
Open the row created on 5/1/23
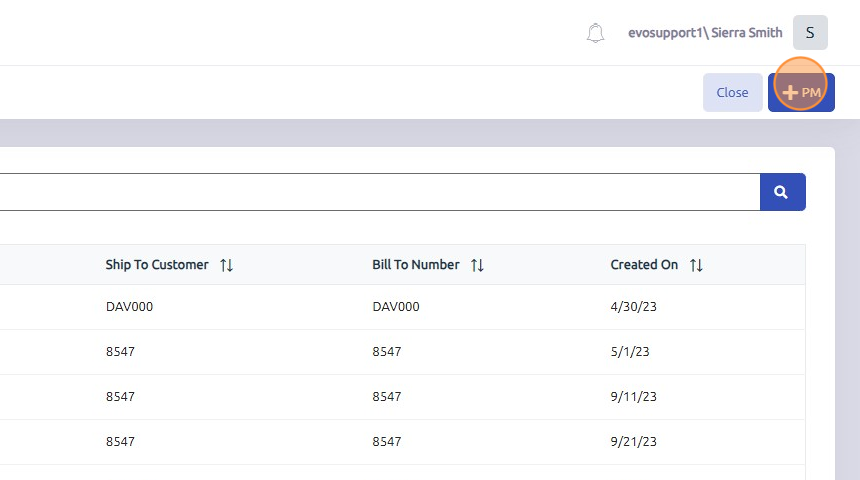tap(403, 352)
